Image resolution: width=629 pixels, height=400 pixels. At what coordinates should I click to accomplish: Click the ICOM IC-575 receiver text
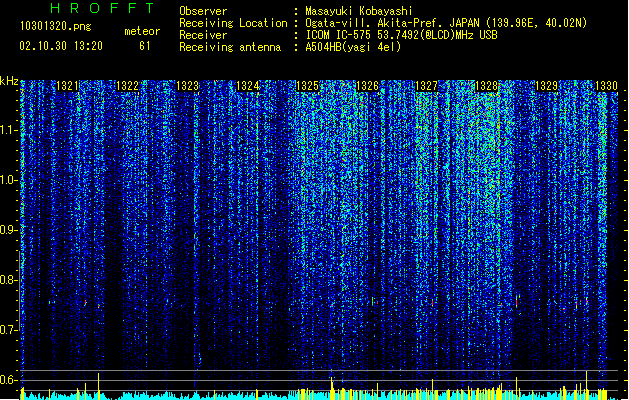[x=401, y=35]
